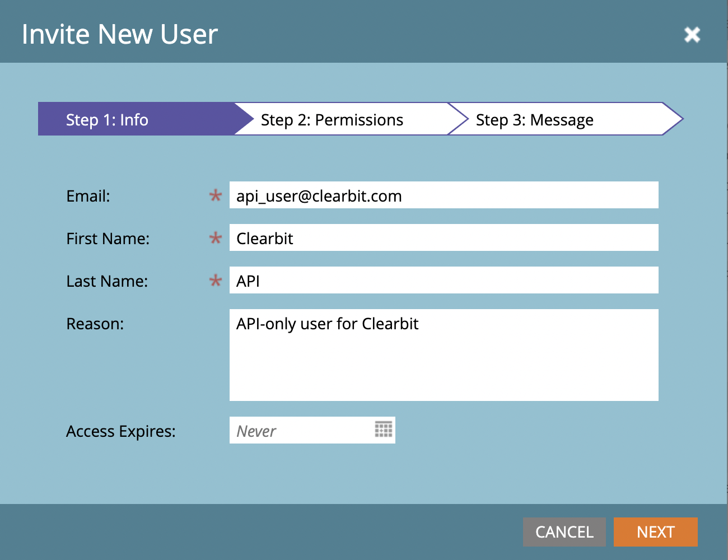Click the Reason text area
This screenshot has height=560, width=728.
point(444,355)
